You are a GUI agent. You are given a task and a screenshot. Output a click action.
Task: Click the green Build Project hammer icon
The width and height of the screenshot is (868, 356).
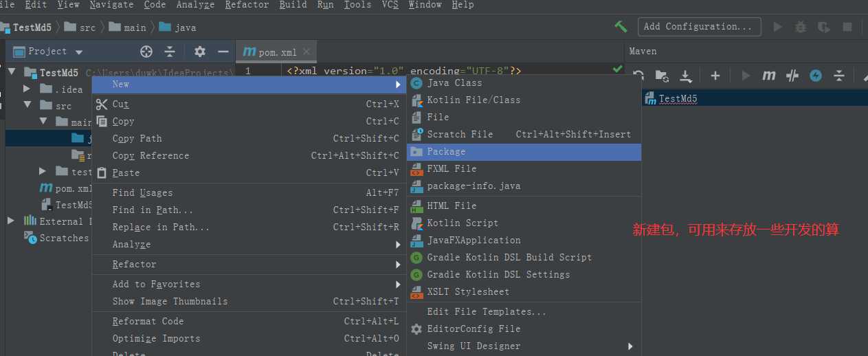(621, 27)
